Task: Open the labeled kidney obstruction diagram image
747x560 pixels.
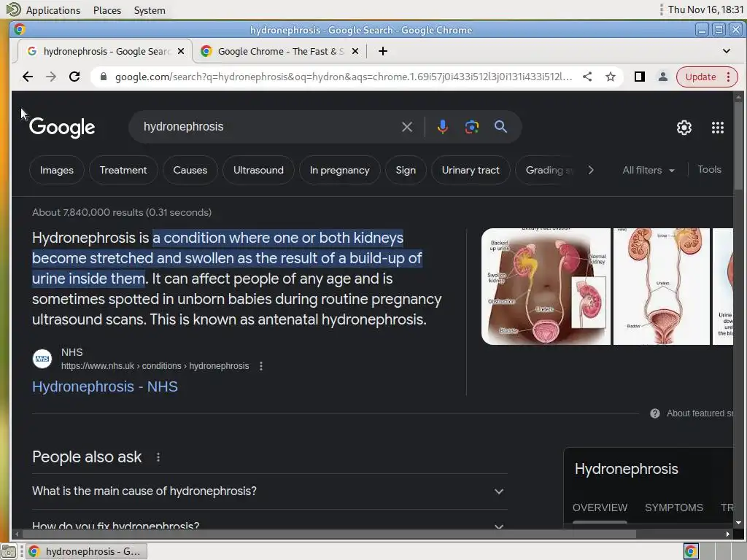Action: (546, 286)
